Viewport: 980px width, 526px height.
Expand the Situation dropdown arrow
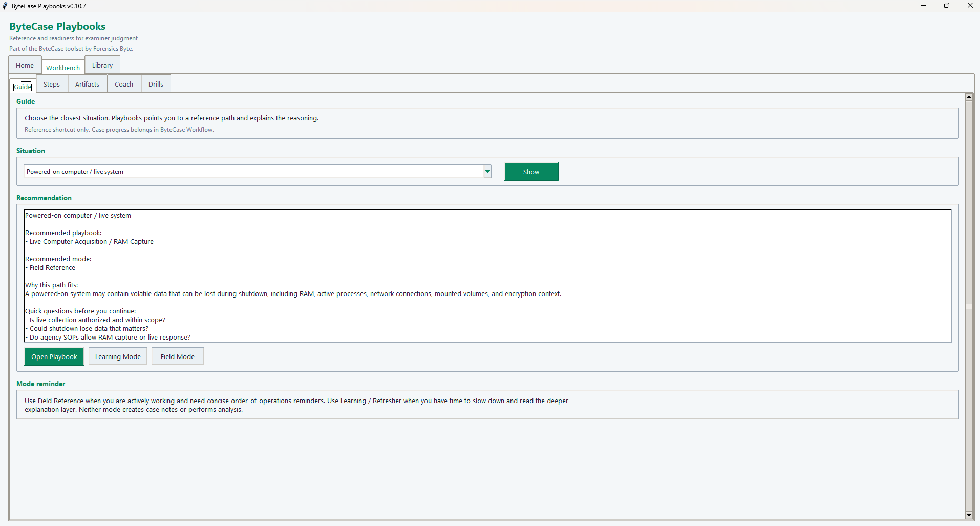tap(487, 172)
